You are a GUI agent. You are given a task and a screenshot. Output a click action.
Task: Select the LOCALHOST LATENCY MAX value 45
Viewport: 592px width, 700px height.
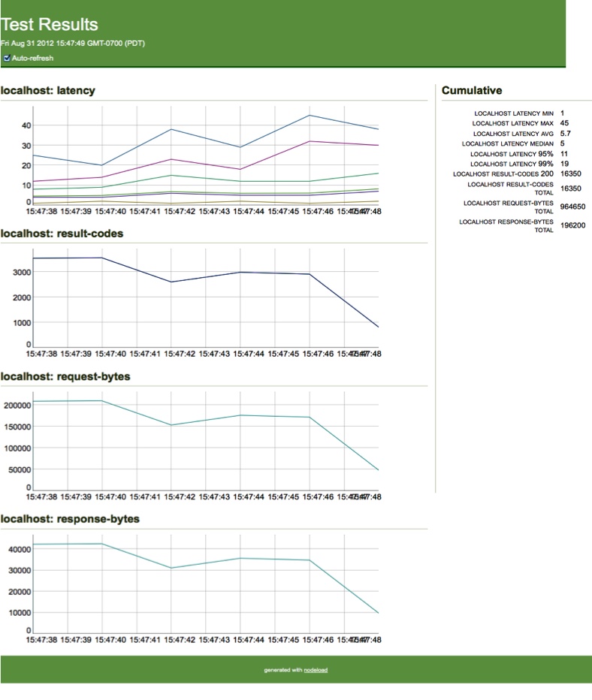[564, 123]
